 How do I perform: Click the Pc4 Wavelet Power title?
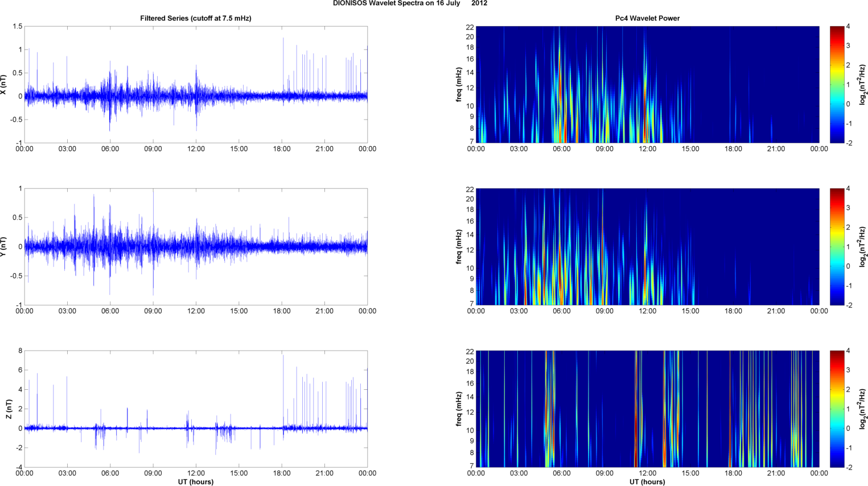click(647, 18)
